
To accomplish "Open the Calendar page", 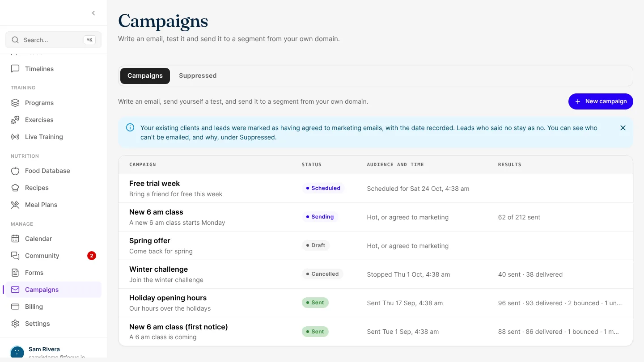I will tap(54, 239).
